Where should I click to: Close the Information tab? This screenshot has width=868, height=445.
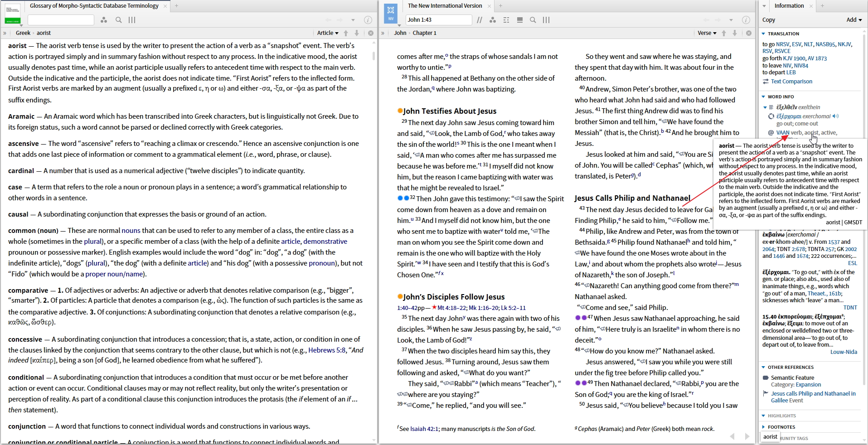point(811,6)
